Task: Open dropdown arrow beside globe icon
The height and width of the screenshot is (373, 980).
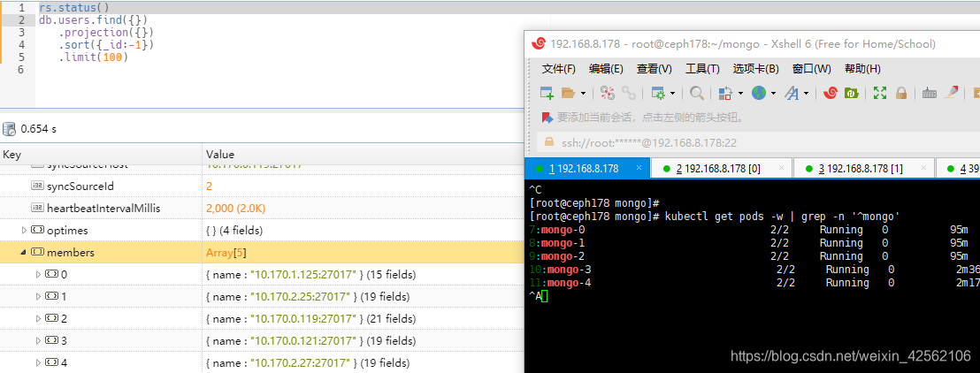Action: [x=773, y=93]
